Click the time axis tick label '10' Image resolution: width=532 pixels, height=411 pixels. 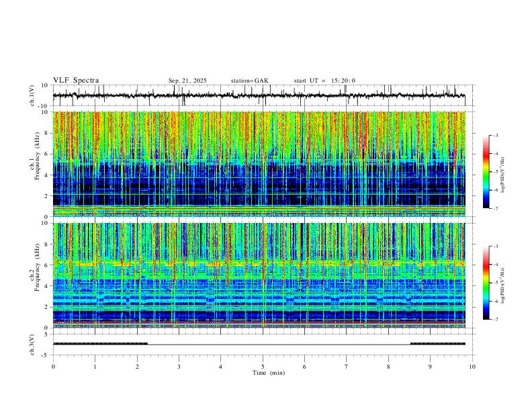coord(472,367)
